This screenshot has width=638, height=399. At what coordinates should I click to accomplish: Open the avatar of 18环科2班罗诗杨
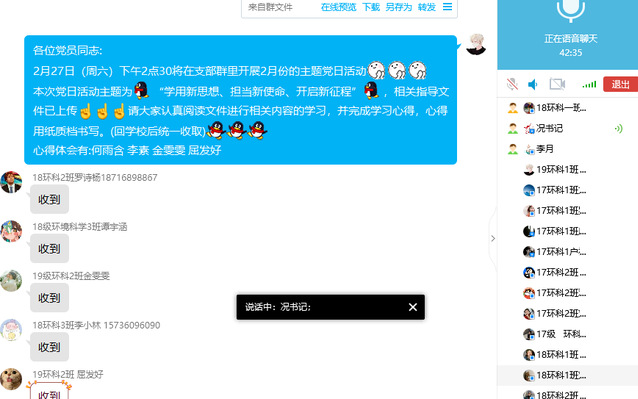coord(11,182)
